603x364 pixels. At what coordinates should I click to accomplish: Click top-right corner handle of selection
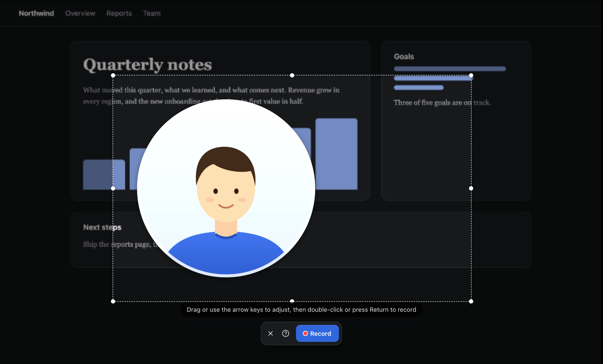pos(471,75)
